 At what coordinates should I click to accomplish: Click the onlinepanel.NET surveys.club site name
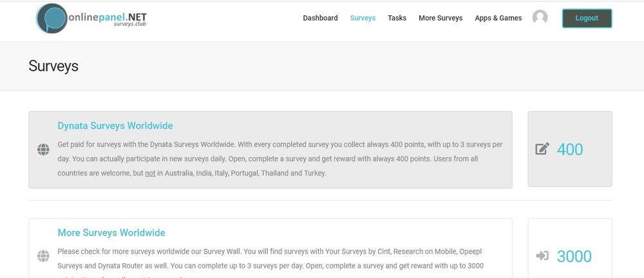click(108, 19)
